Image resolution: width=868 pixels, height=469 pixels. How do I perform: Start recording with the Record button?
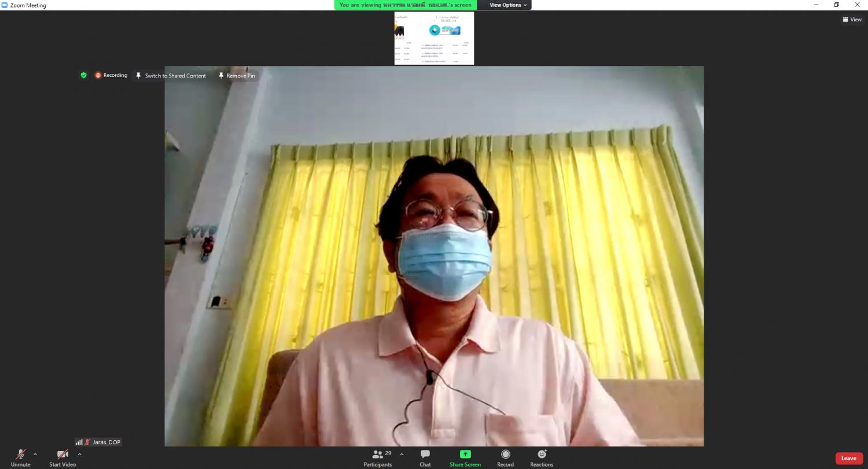coord(505,458)
